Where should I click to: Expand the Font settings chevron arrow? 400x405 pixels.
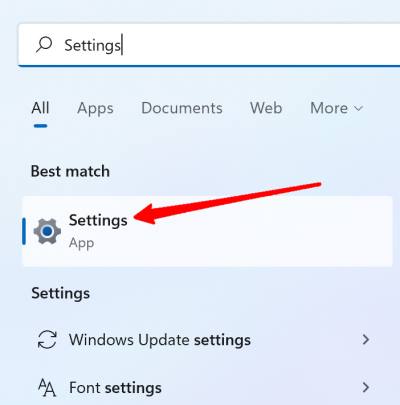366,387
